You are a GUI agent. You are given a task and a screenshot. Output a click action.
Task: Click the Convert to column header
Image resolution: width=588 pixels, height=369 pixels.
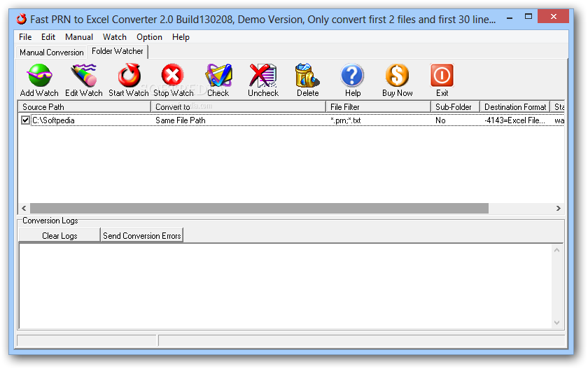pyautogui.click(x=239, y=107)
